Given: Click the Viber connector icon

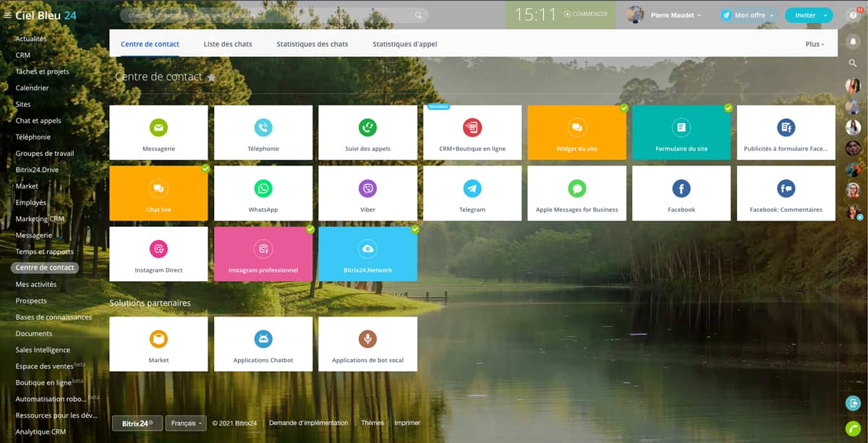Looking at the screenshot, I should click(x=367, y=189).
